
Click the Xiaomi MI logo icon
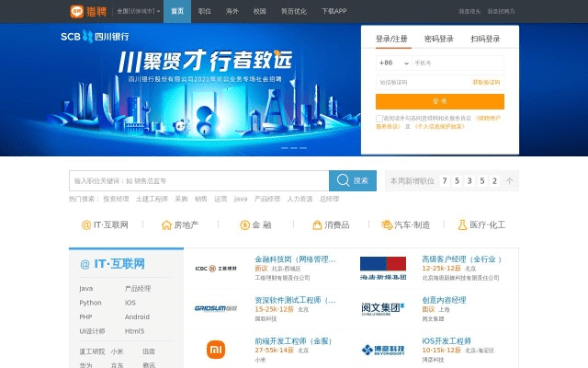216,350
